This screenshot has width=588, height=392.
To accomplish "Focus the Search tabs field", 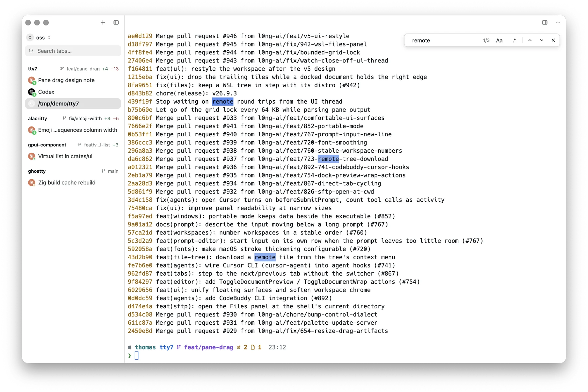I will tap(73, 51).
